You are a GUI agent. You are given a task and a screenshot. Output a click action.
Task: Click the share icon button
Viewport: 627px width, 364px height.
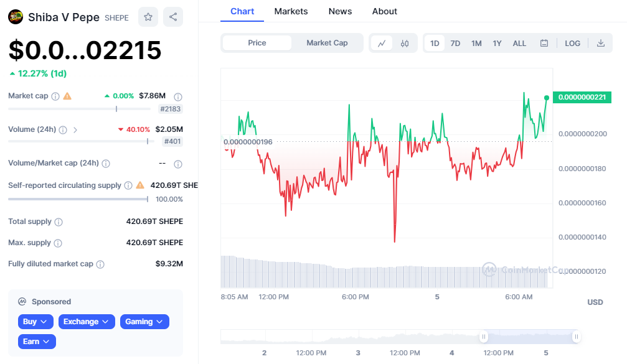pyautogui.click(x=173, y=17)
